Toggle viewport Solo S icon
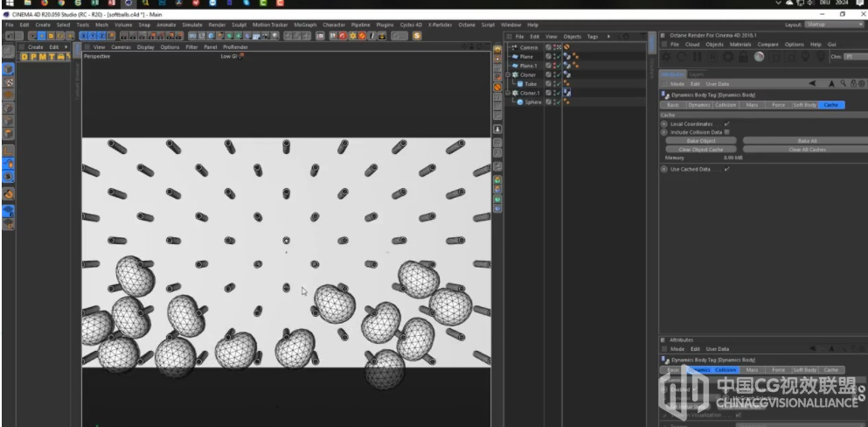The width and height of the screenshot is (868, 427). click(8, 177)
